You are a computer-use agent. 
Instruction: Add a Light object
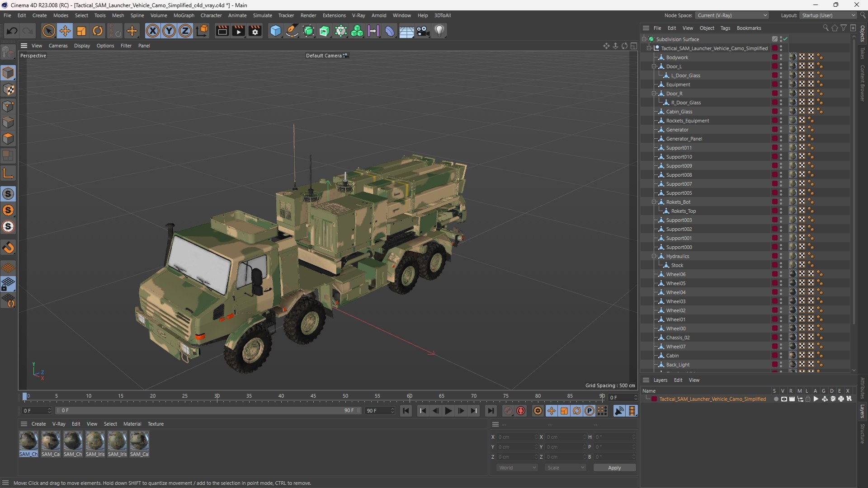point(439,31)
